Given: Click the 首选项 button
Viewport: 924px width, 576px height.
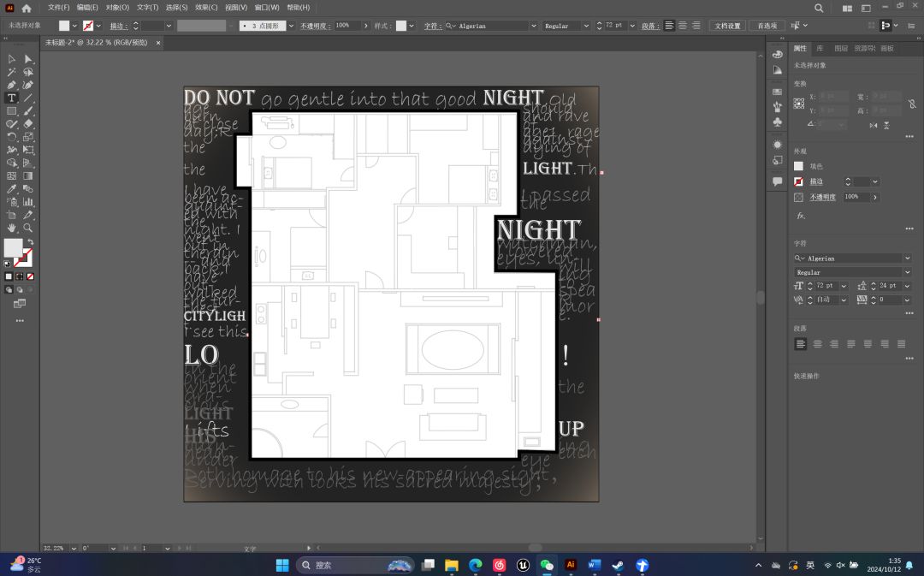Looking at the screenshot, I should [767, 26].
